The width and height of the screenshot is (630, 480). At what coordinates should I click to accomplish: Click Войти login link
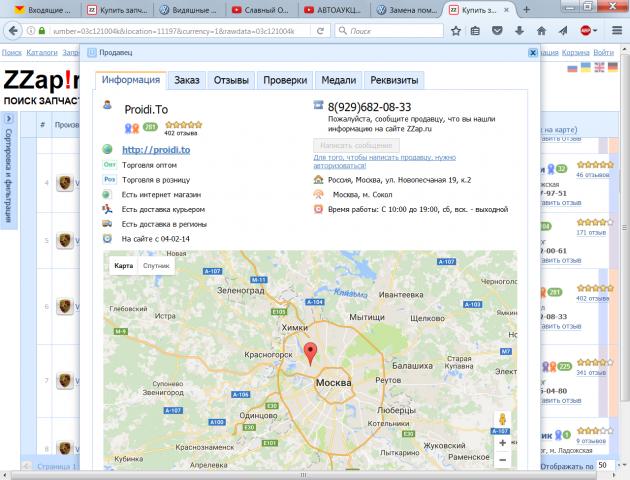pyautogui.click(x=603, y=53)
